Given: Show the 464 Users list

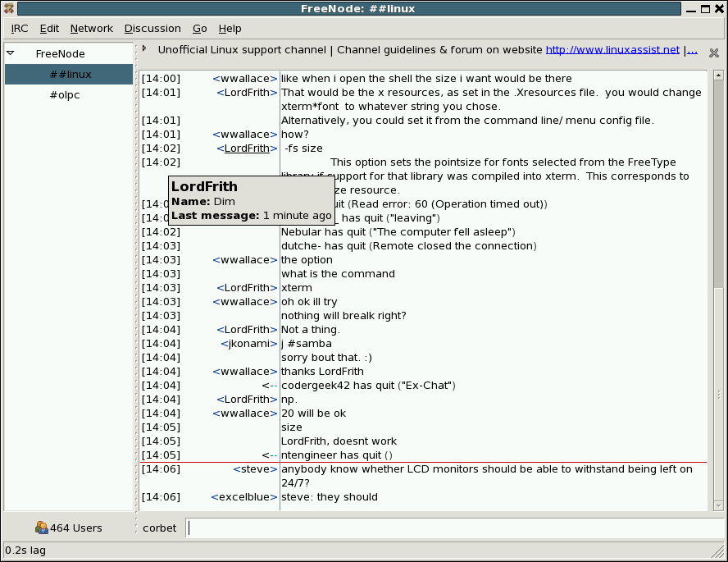Looking at the screenshot, I should pyautogui.click(x=69, y=528).
